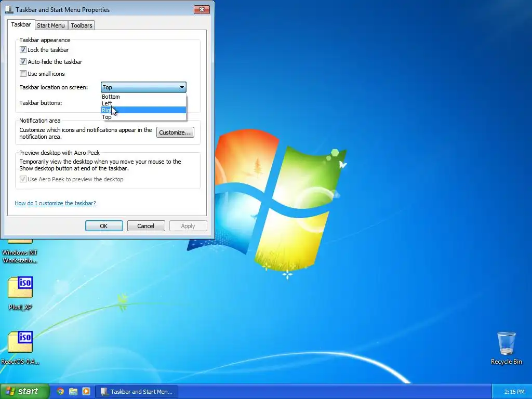The image size is (532, 399).
Task: Open the file explorer quick launch icon
Action: tap(73, 391)
